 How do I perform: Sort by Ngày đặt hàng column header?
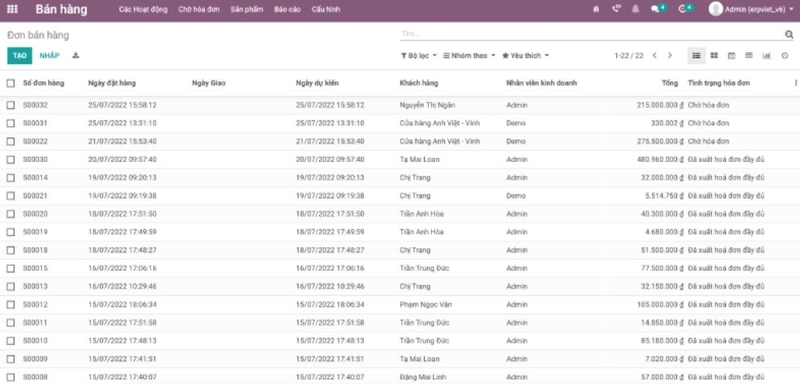112,83
